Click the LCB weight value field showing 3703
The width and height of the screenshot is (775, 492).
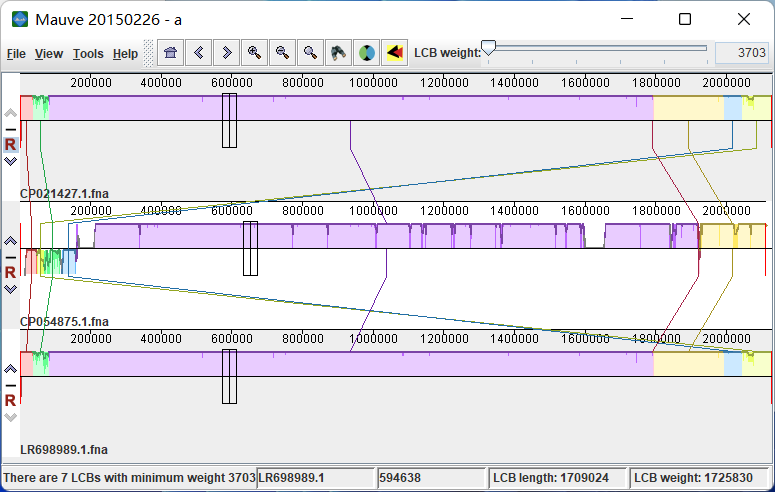(740, 53)
